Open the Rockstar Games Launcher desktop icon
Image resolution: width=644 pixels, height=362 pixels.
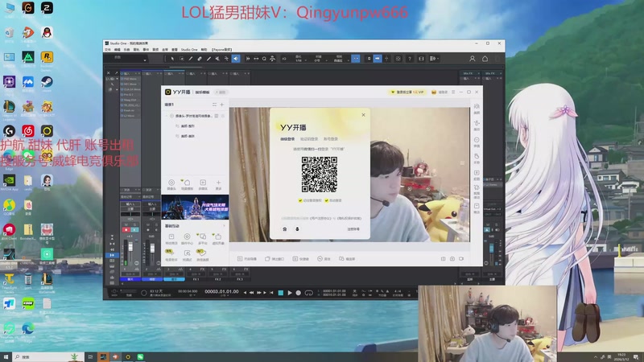(47, 59)
